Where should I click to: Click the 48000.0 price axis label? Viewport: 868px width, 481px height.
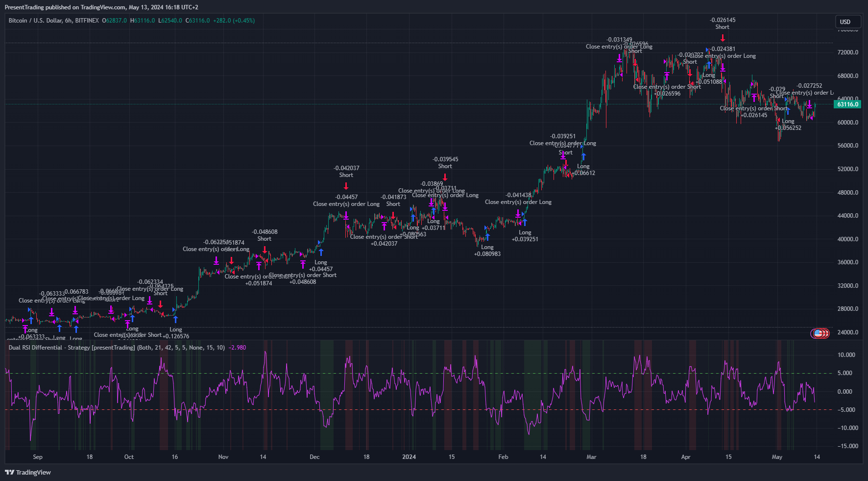click(x=848, y=193)
